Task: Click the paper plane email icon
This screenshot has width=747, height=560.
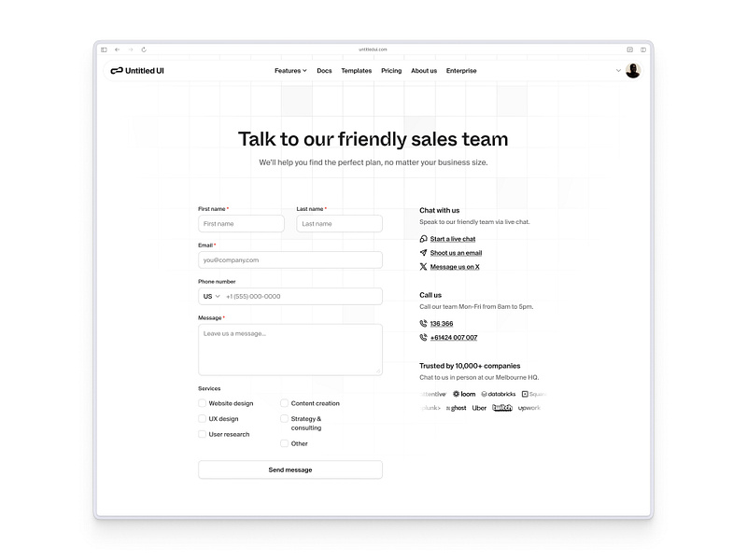Action: click(423, 253)
